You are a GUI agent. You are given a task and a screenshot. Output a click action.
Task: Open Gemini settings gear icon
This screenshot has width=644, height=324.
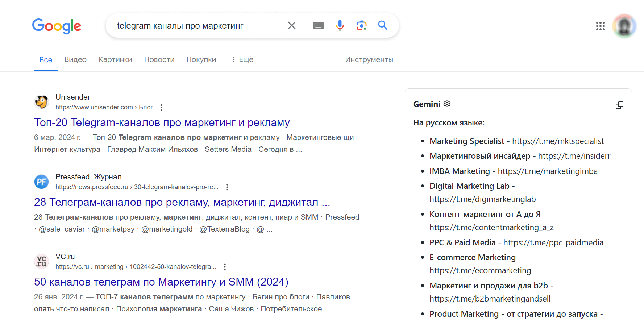tap(447, 104)
